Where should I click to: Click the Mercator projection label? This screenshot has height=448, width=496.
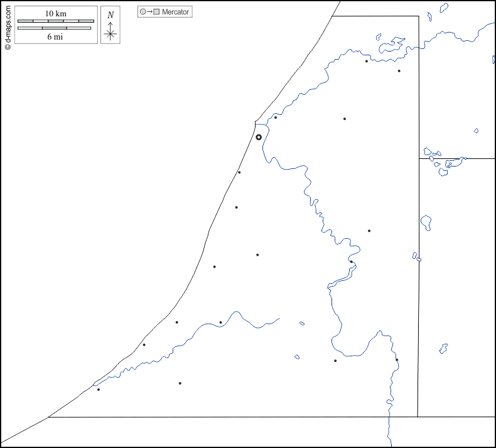pyautogui.click(x=175, y=12)
